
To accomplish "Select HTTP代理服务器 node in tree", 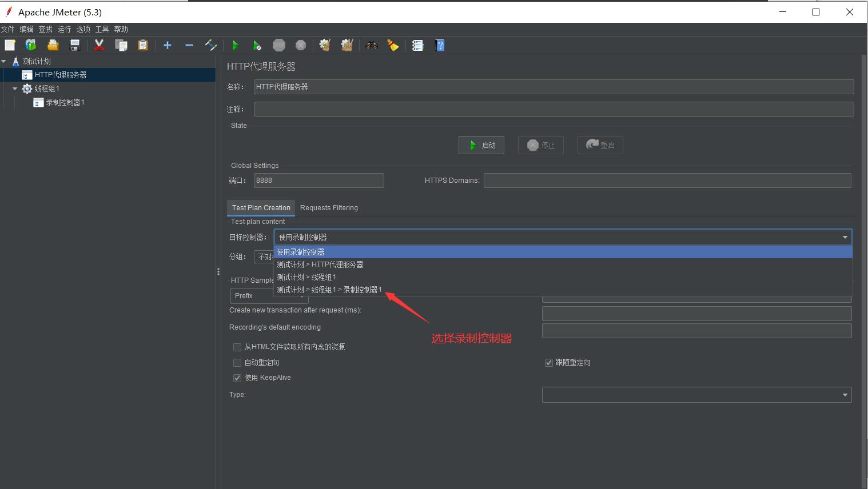I will (60, 75).
